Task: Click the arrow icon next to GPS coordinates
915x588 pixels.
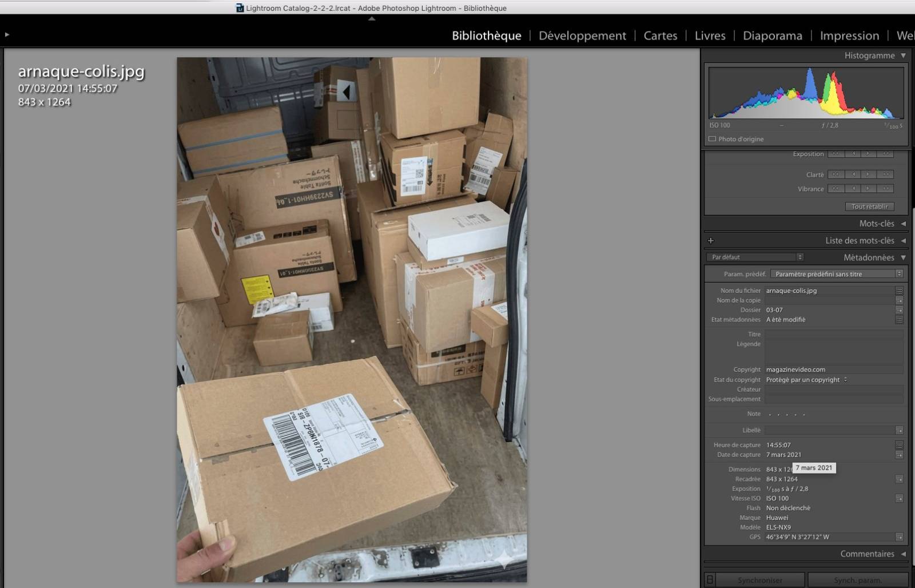Action: [x=899, y=537]
